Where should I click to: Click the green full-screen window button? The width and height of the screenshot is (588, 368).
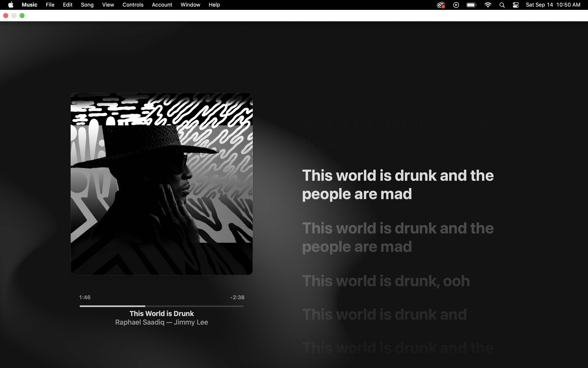pos(22,16)
